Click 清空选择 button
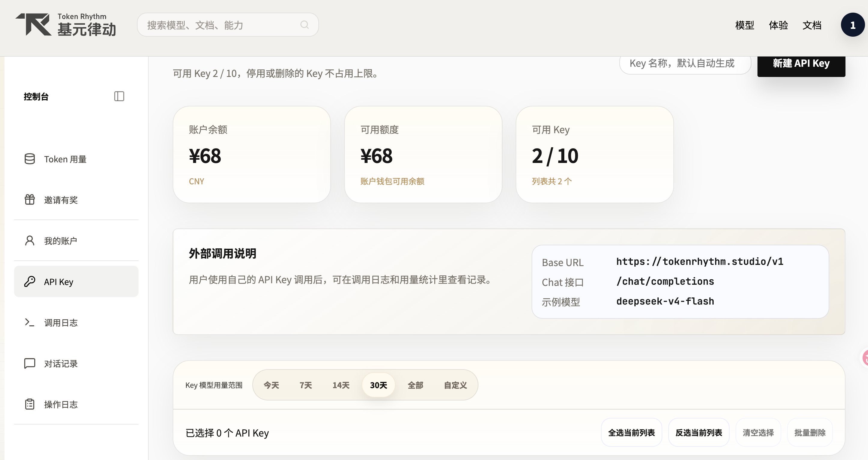 coord(758,433)
